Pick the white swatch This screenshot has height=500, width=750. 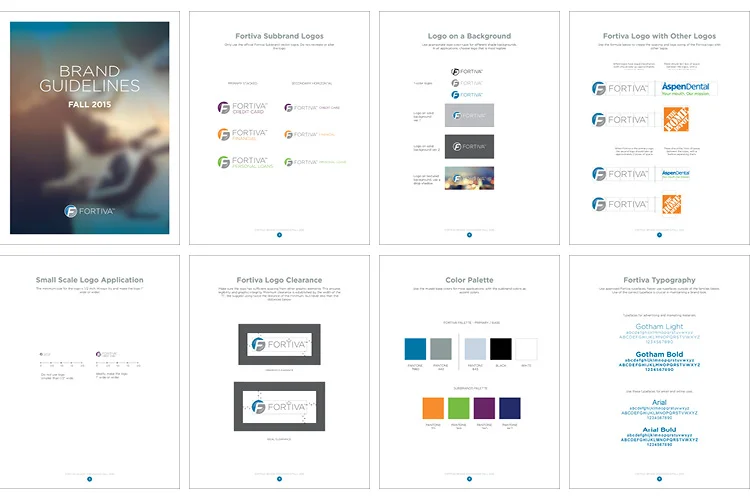(526, 349)
